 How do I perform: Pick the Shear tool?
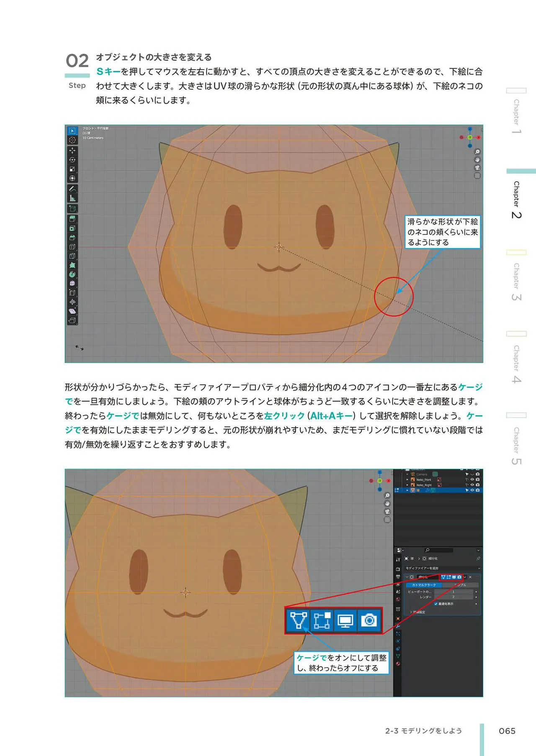(72, 311)
